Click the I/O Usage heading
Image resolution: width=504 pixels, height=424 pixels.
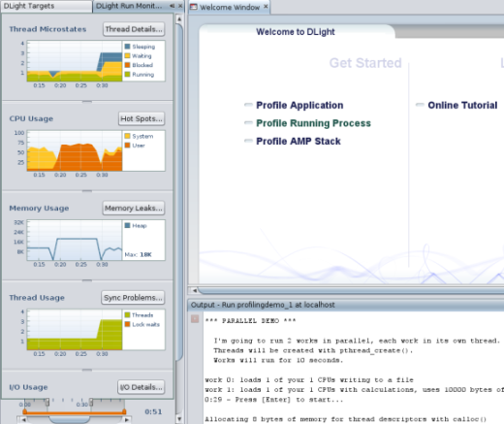28,387
